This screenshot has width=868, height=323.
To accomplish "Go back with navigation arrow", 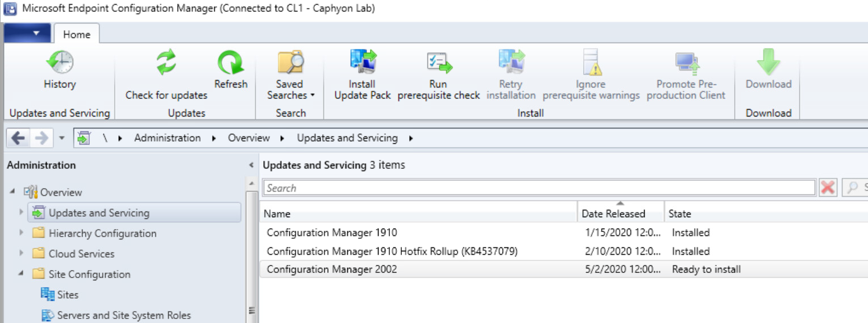I will 18,138.
